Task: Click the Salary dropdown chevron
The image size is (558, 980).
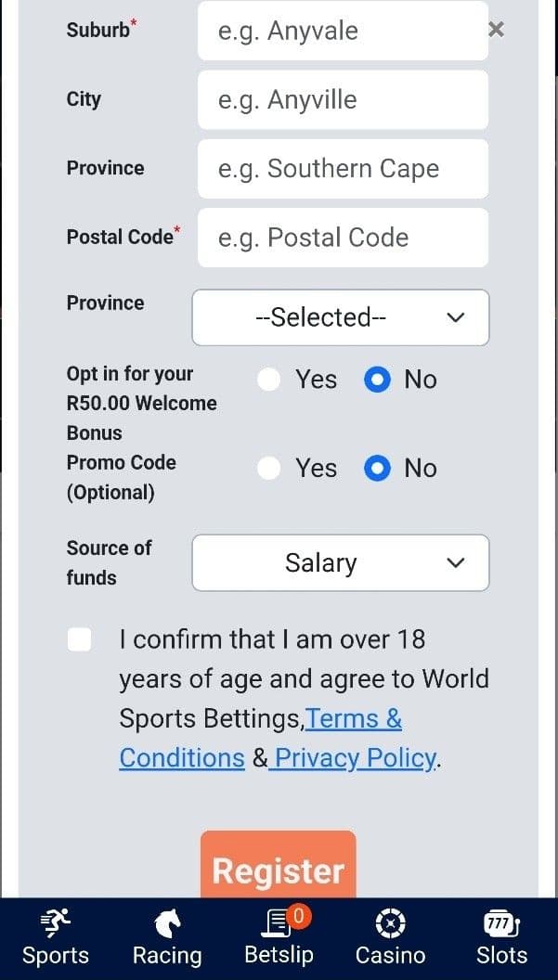Action: 455,562
